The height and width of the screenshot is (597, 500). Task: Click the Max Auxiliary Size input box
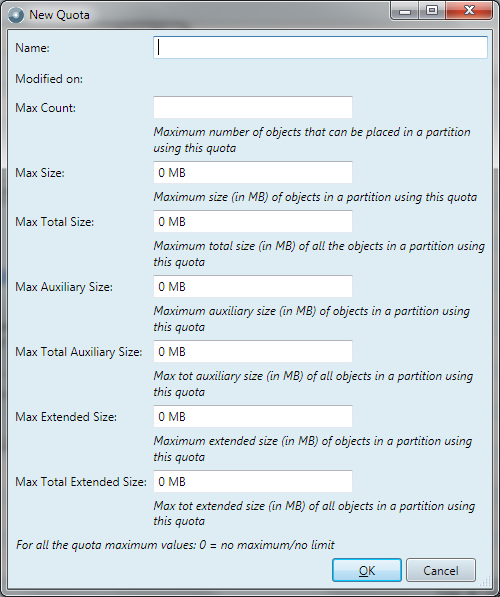click(x=253, y=286)
